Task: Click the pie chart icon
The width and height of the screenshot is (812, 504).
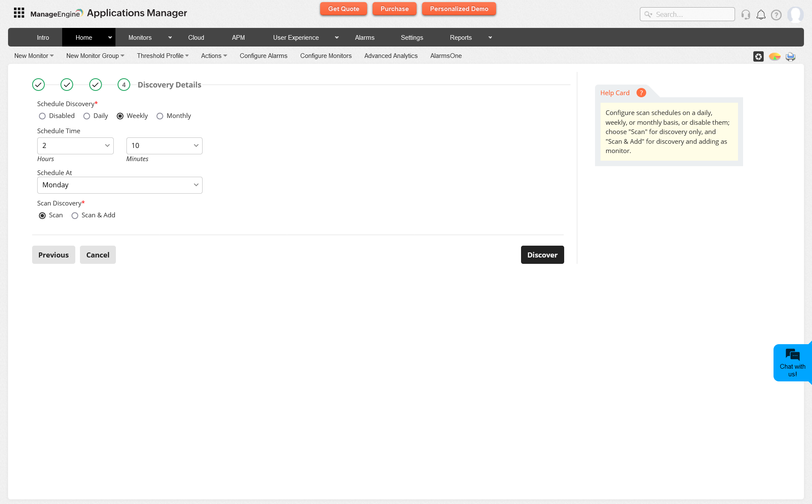Action: 774,57
